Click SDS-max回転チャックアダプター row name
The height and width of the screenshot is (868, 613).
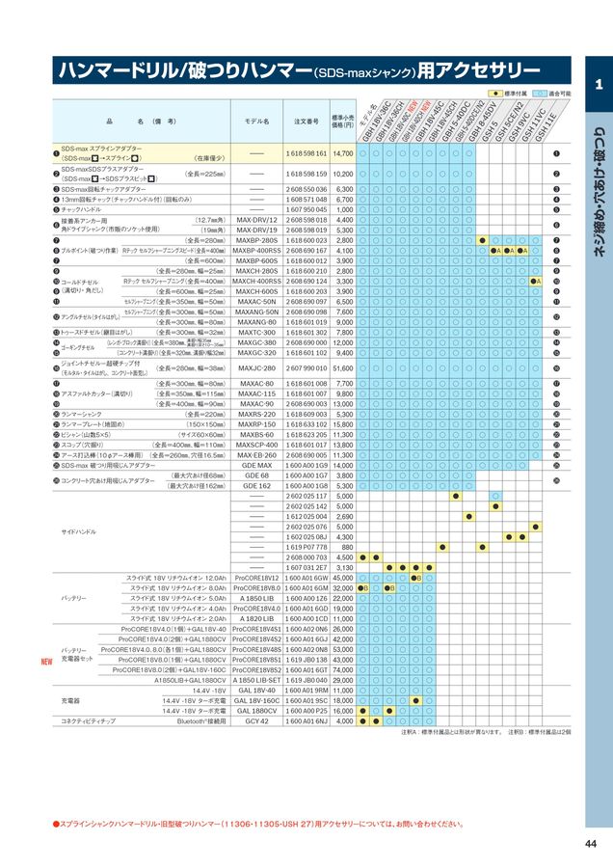[x=103, y=189]
